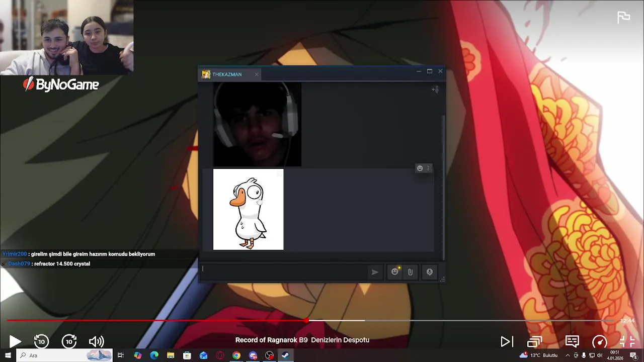This screenshot has width=644, height=362.
Task: Open the episodes list icon
Action: (x=534, y=342)
